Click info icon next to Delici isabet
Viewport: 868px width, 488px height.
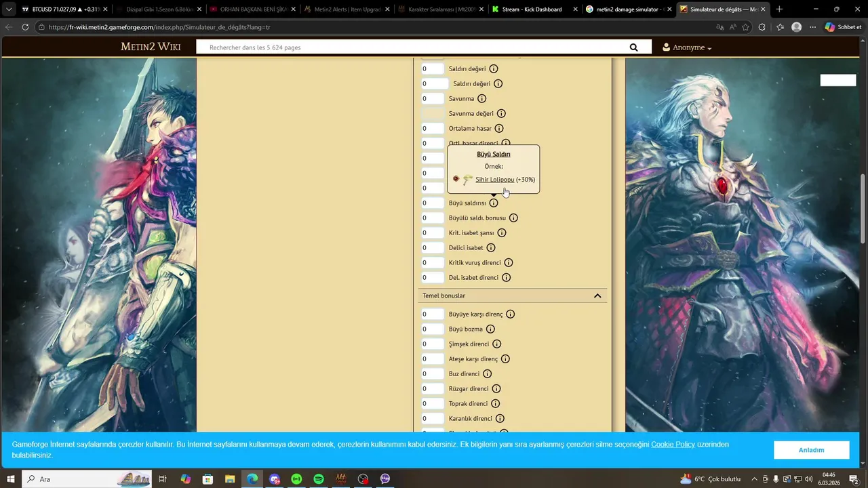(x=491, y=248)
